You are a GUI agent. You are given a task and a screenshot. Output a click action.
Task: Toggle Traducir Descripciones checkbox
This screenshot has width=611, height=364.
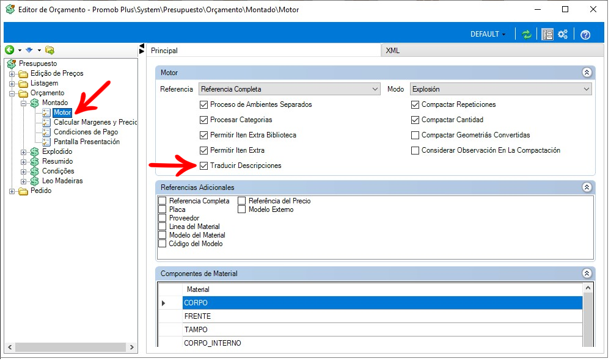203,166
